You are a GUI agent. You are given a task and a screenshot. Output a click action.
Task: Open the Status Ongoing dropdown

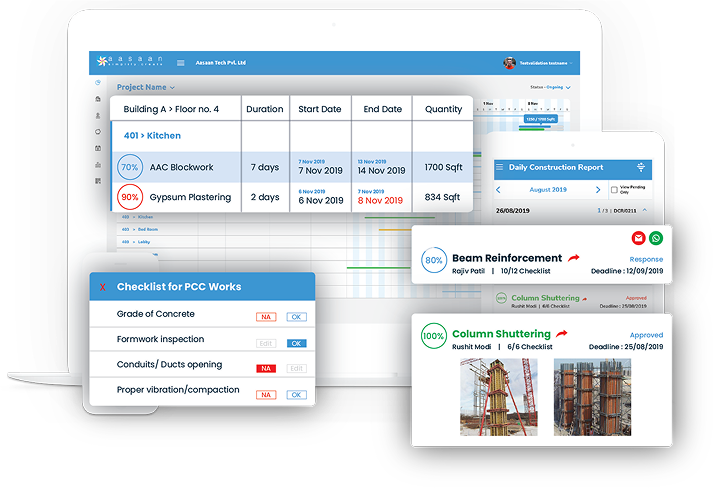(568, 88)
